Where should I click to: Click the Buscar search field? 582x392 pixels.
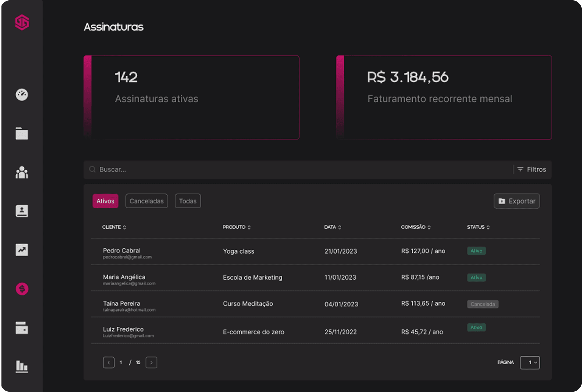click(300, 170)
